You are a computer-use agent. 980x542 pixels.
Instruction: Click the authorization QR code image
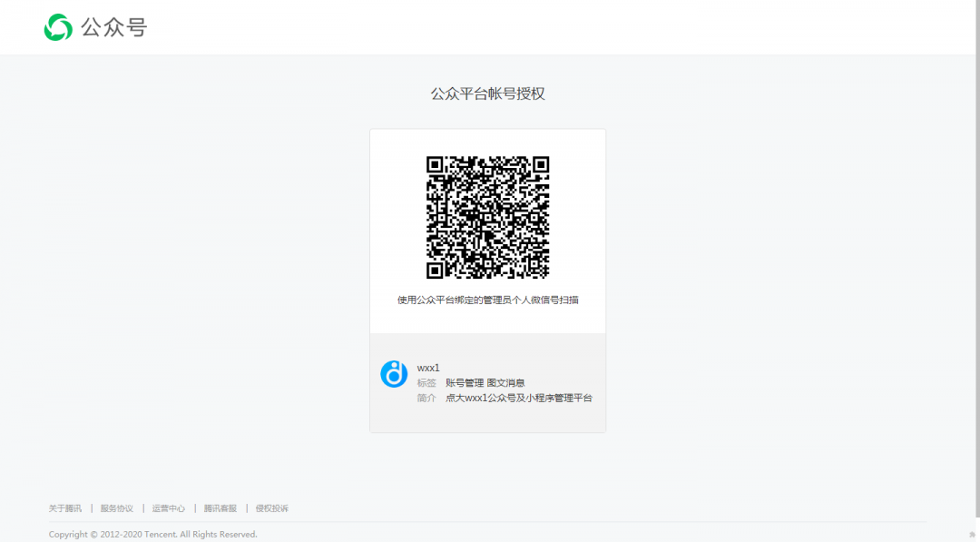point(487,218)
